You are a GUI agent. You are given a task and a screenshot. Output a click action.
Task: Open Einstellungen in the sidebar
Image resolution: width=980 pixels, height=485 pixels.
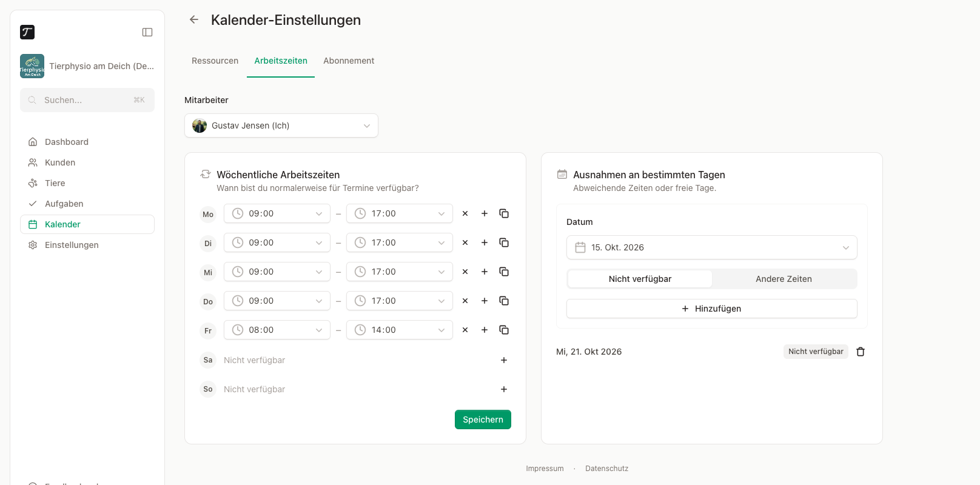(x=87, y=245)
